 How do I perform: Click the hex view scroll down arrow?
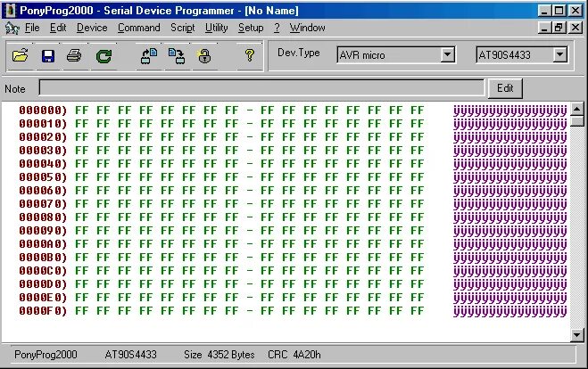pos(576,334)
